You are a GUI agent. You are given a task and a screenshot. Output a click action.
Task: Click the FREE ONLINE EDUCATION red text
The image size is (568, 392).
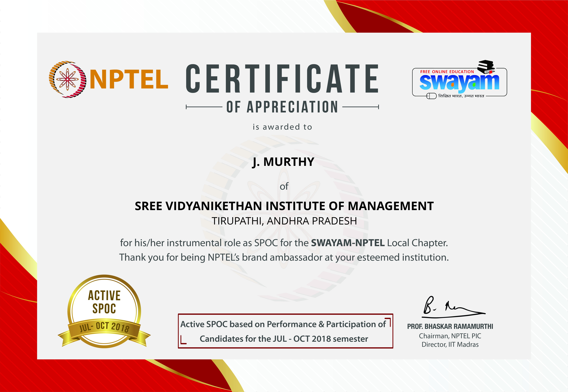pos(447,72)
